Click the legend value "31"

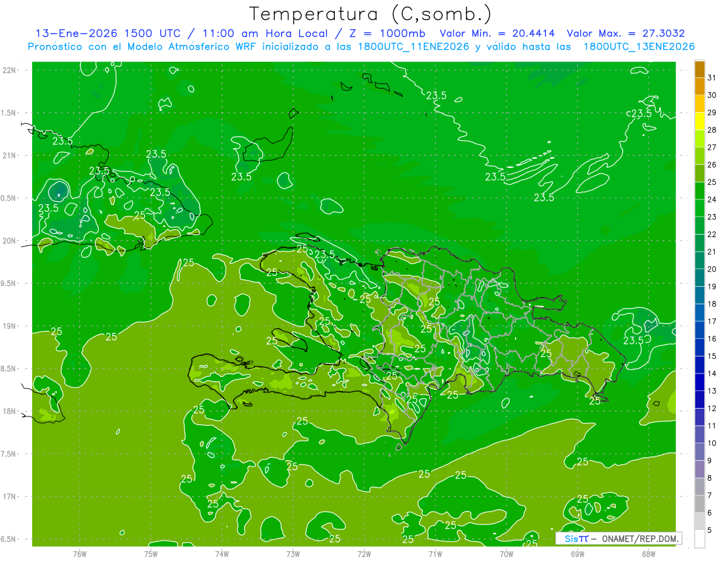coord(712,78)
